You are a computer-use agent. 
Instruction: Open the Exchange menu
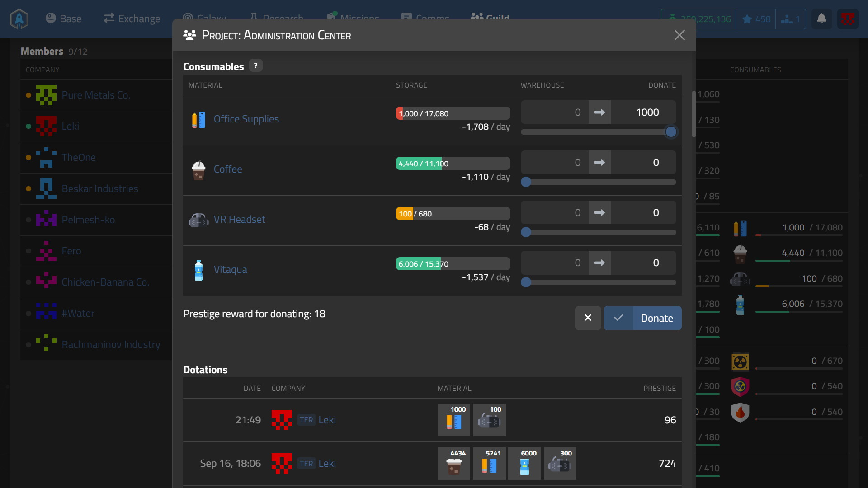point(132,19)
